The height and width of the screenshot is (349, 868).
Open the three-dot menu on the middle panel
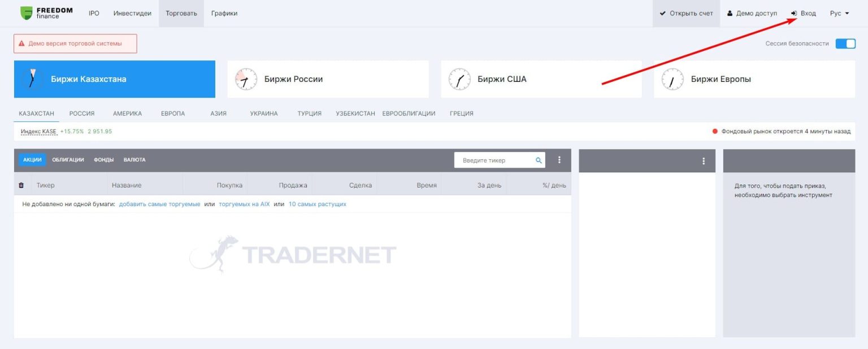pos(704,160)
